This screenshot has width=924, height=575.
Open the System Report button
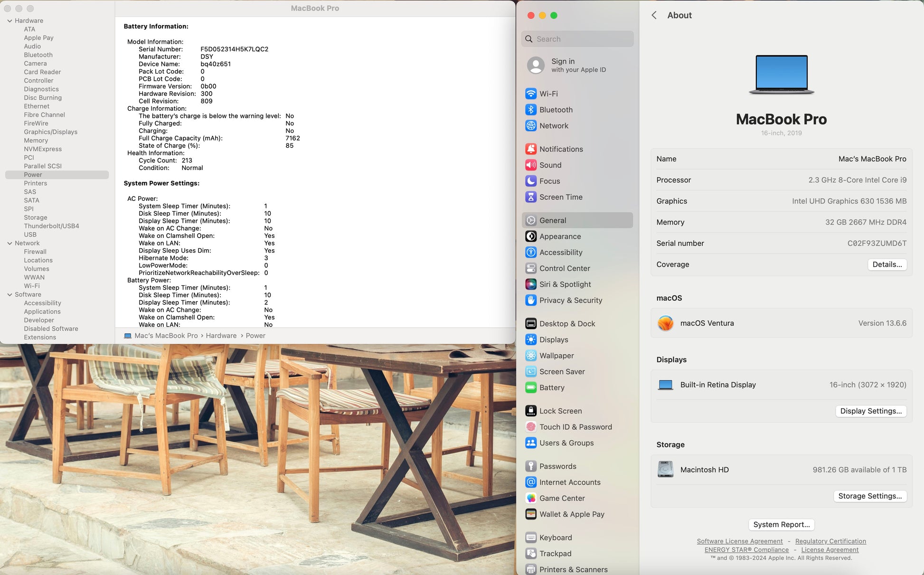[x=781, y=525]
